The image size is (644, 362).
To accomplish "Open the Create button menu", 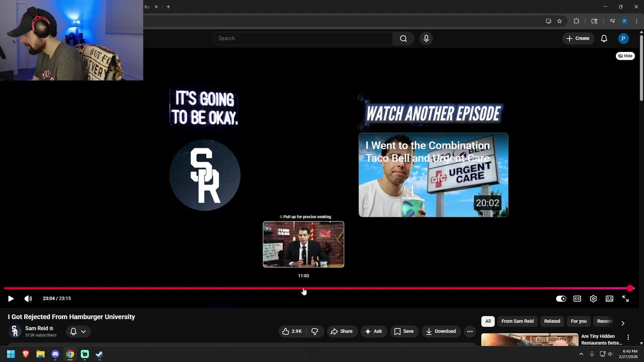I will [578, 39].
